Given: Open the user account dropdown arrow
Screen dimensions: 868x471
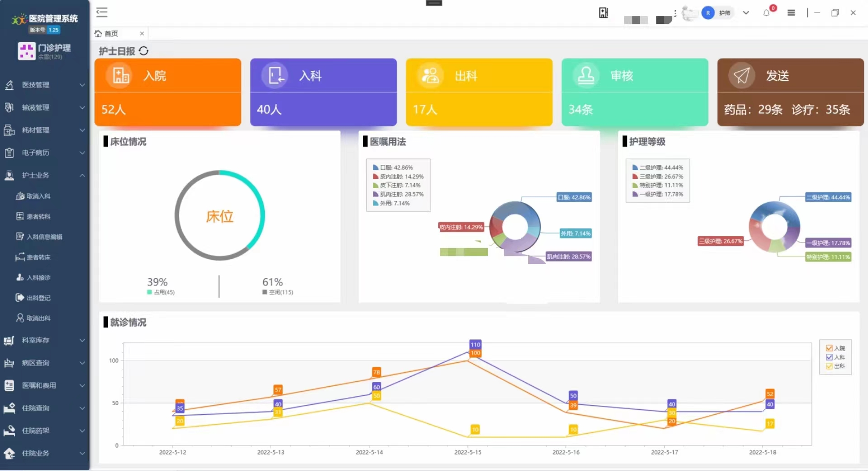Looking at the screenshot, I should 746,13.
